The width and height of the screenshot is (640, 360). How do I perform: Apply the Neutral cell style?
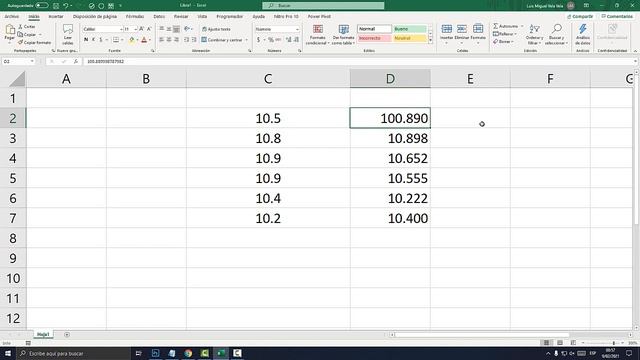(x=410, y=38)
